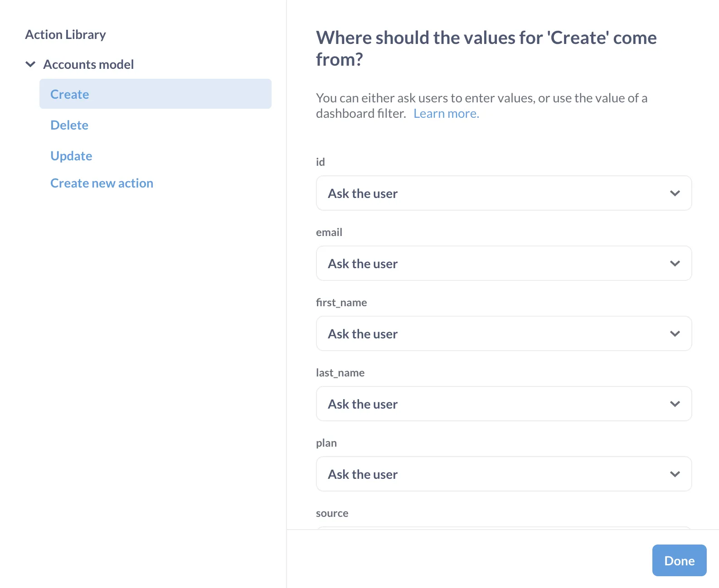This screenshot has height=588, width=719.
Task: Click the chevron arrow in email field
Action: (x=675, y=264)
